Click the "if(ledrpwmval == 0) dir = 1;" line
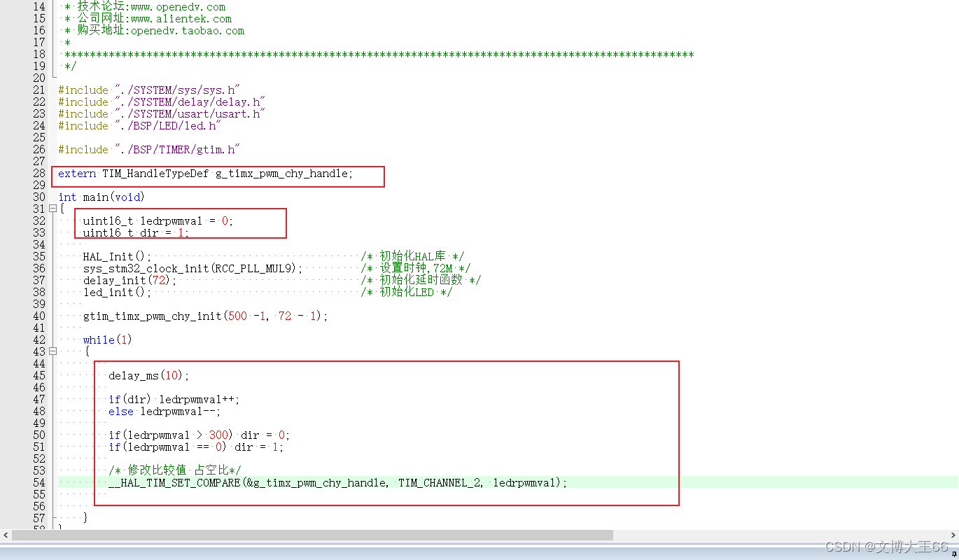The height and width of the screenshot is (560, 959). (x=196, y=447)
